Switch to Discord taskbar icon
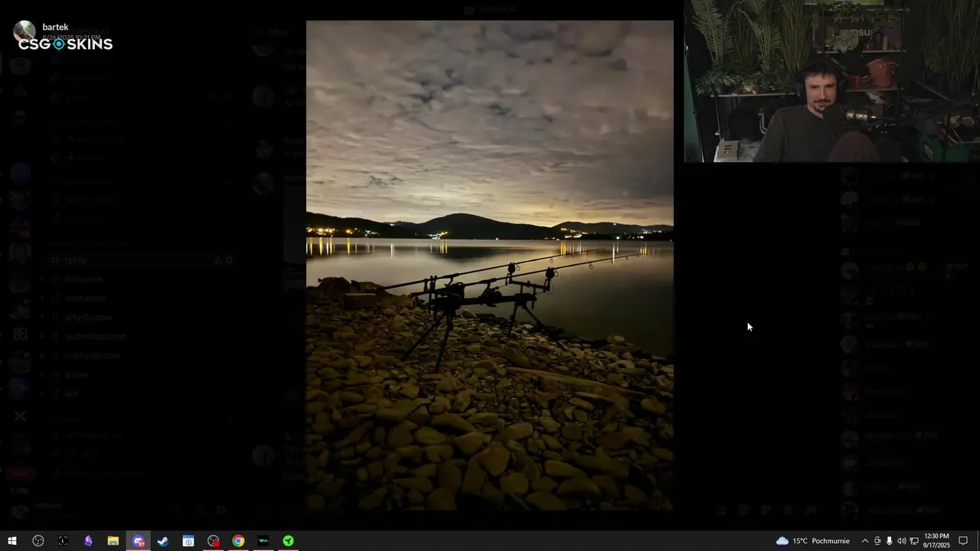The image size is (980, 551). (138, 541)
